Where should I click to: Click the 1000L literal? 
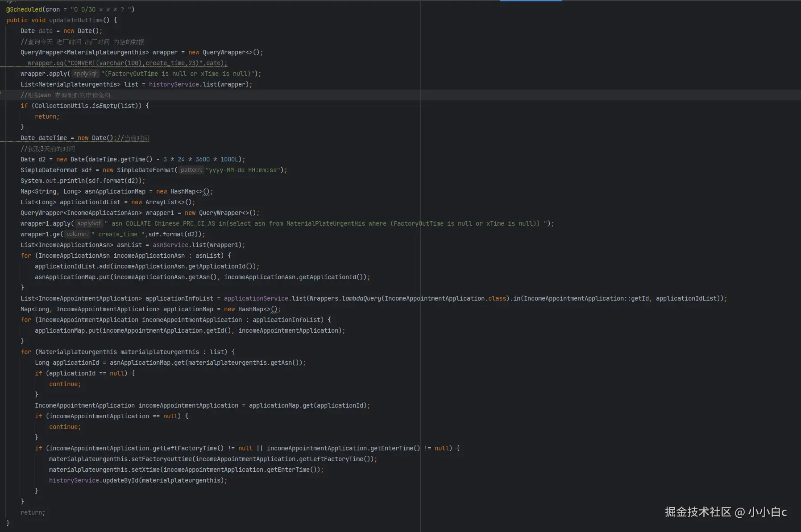(230, 159)
